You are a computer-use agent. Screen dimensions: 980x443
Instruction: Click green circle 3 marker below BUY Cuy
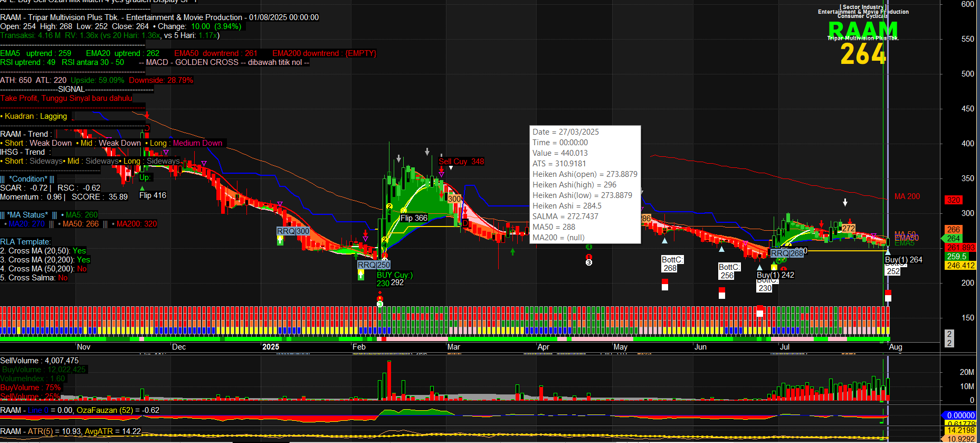380,304
